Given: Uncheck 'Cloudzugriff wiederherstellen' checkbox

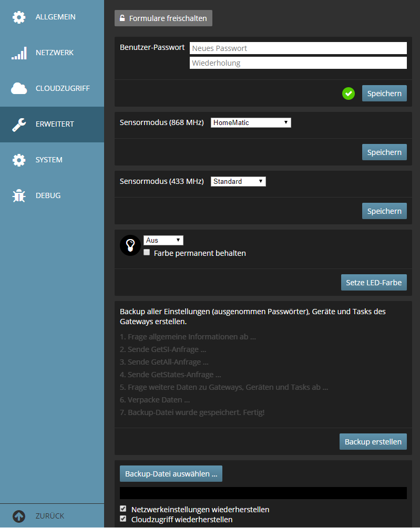Looking at the screenshot, I should [123, 519].
